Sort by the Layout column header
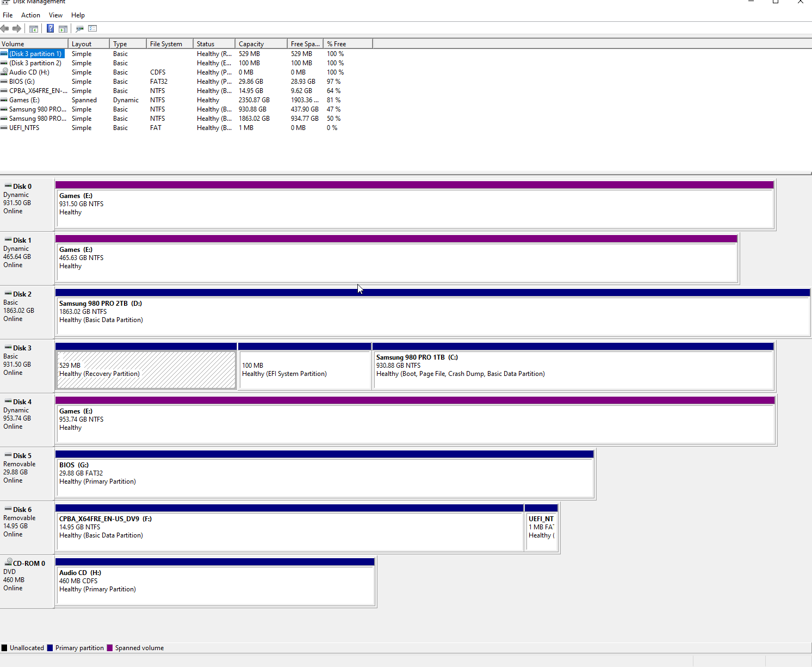812x667 pixels. 89,44
